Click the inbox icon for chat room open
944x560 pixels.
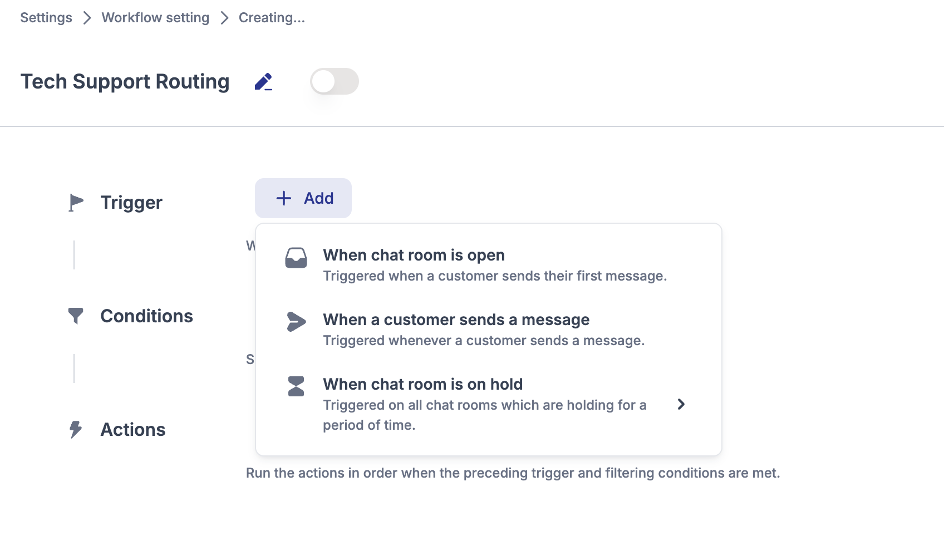296,258
